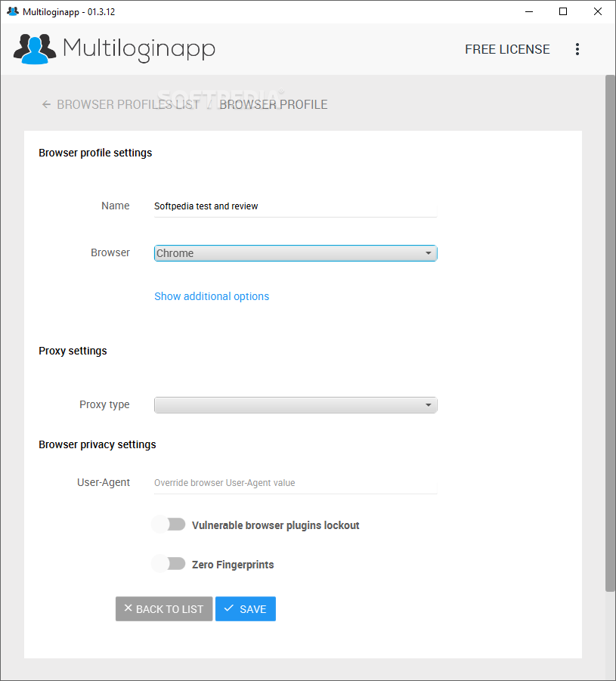Click the vertical scrollbar thumb
This screenshot has width=616, height=681.
[610, 333]
